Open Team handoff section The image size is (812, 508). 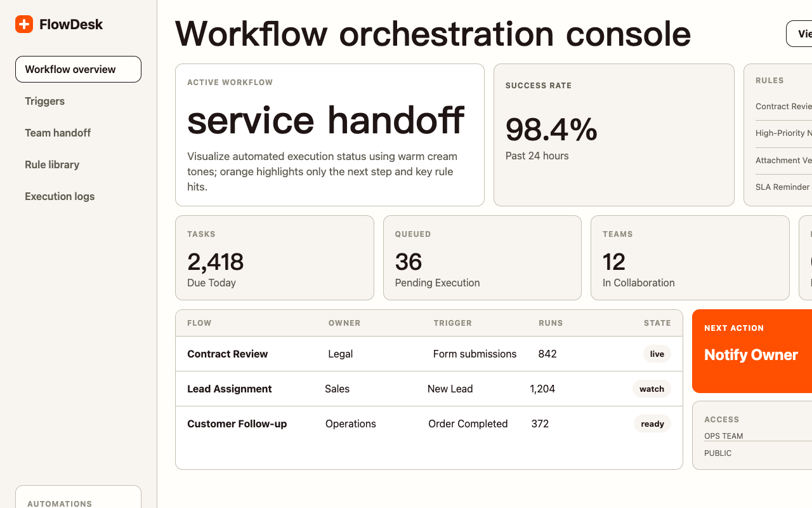(x=78, y=133)
